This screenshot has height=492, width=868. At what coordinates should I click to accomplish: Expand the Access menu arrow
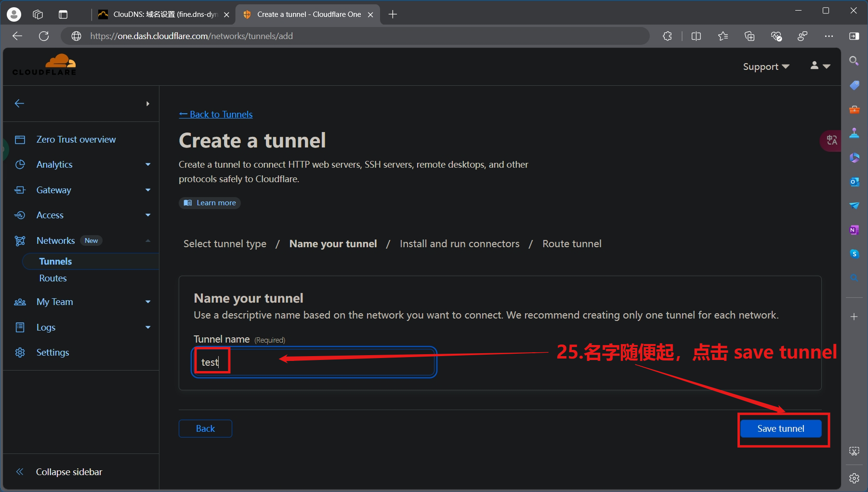[x=148, y=215]
